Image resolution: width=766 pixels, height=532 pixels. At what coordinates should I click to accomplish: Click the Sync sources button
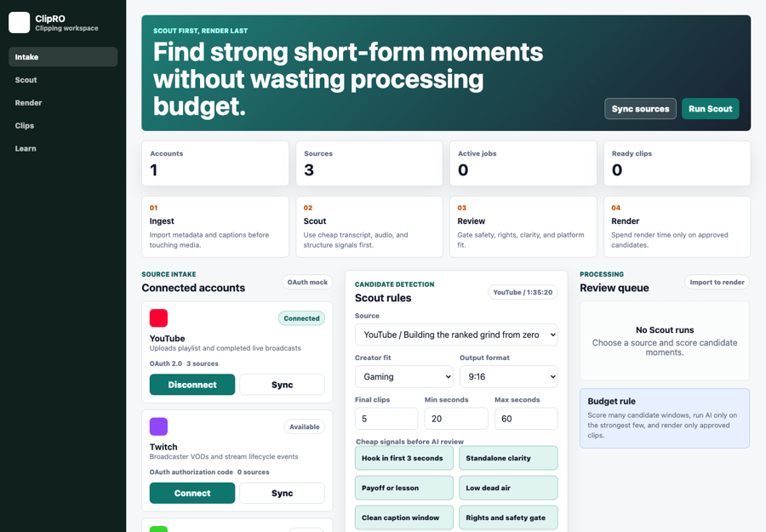tap(640, 109)
